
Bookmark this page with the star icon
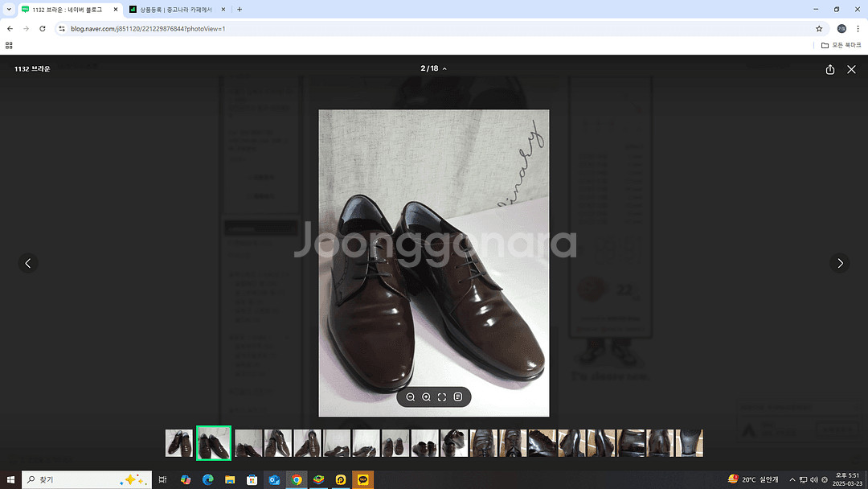819,28
